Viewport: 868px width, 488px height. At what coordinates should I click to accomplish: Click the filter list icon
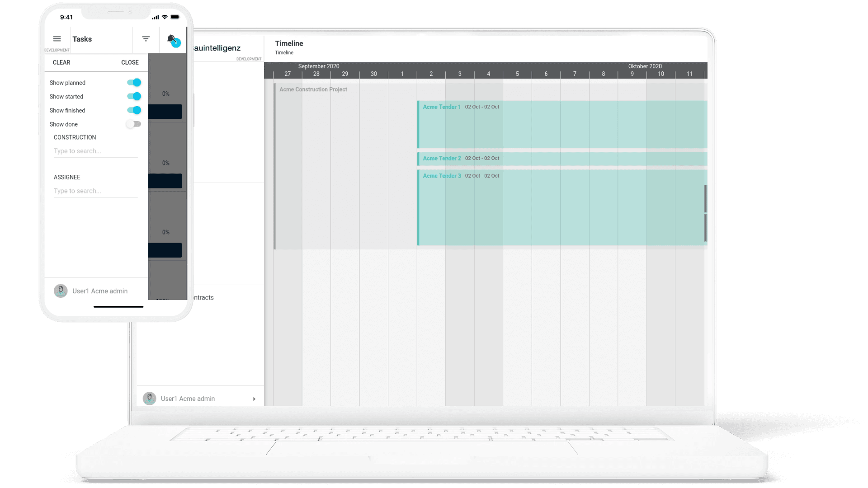(146, 39)
